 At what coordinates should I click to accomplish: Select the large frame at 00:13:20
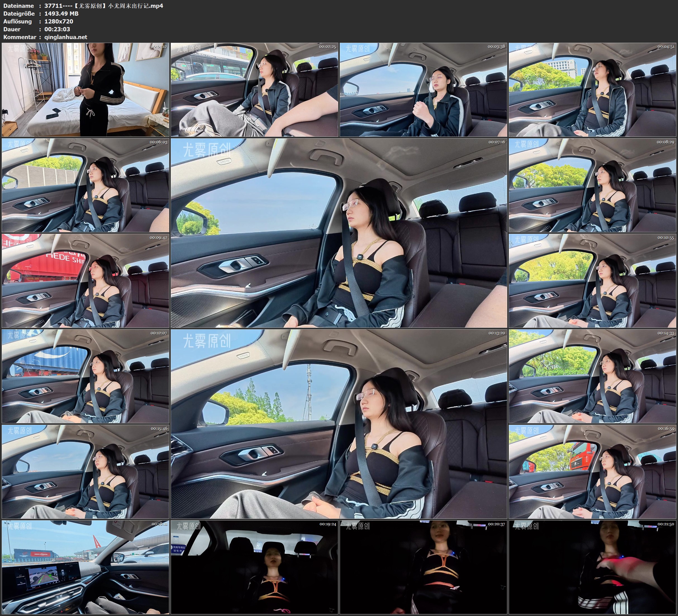(339, 424)
